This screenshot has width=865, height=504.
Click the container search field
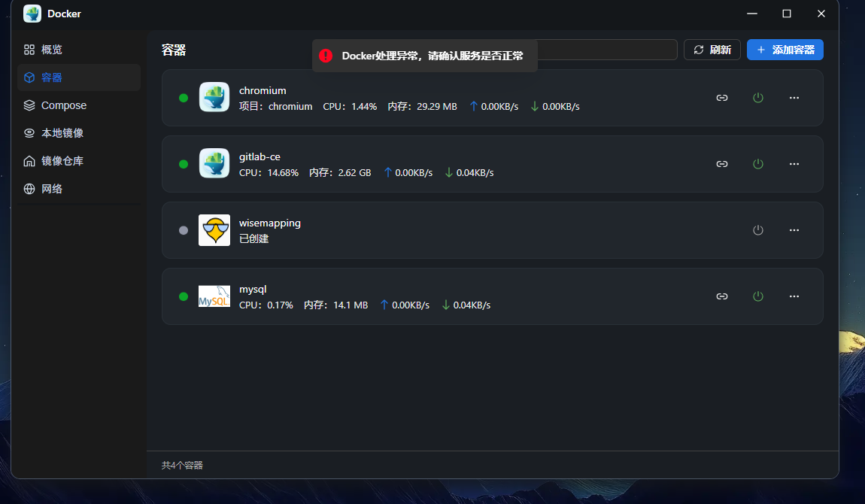(x=607, y=50)
